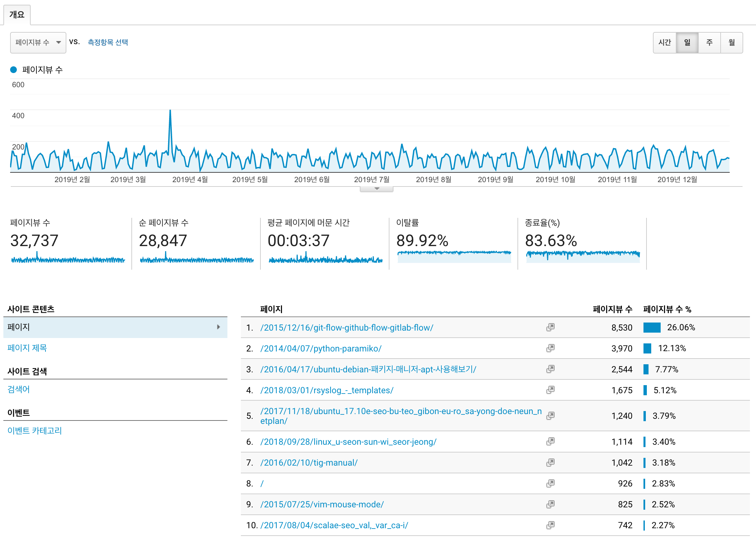Viewport: 756px width, 540px height.
Task: Select the 일 daily granularity
Action: [687, 42]
